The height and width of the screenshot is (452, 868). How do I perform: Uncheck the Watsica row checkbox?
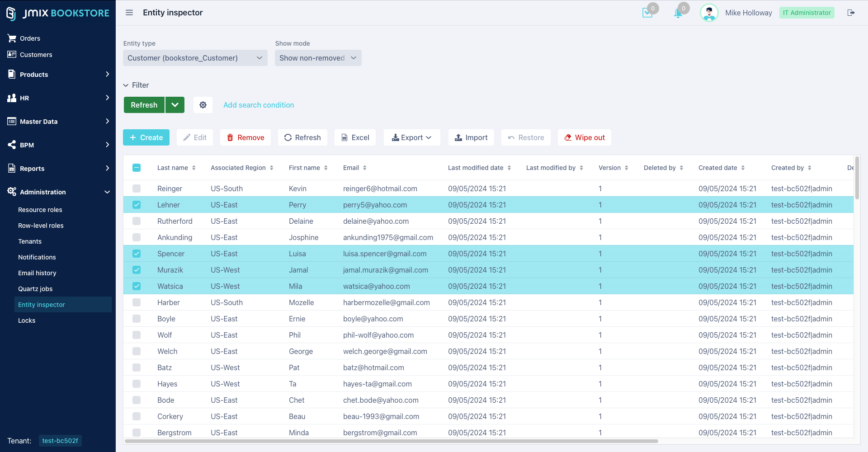137,286
